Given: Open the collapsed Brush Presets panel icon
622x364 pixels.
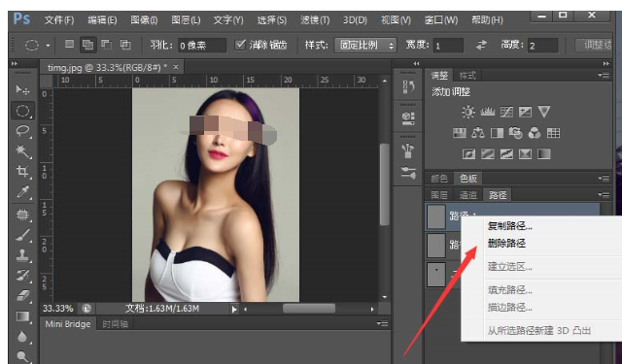Looking at the screenshot, I should pos(408,150).
